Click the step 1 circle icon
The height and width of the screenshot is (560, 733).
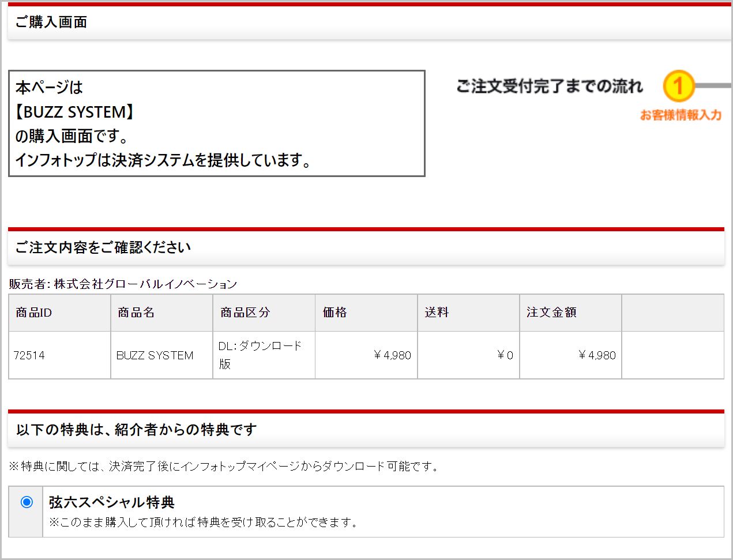coord(678,86)
